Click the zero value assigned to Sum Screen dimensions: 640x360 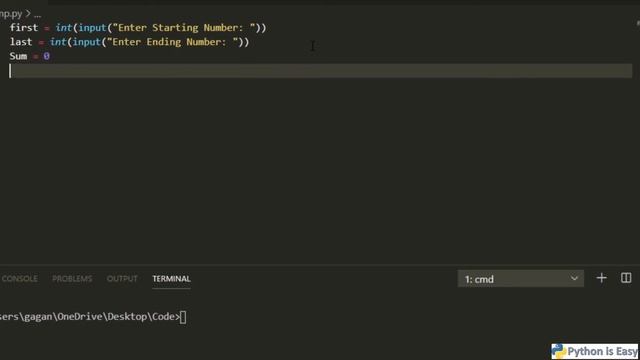46,56
